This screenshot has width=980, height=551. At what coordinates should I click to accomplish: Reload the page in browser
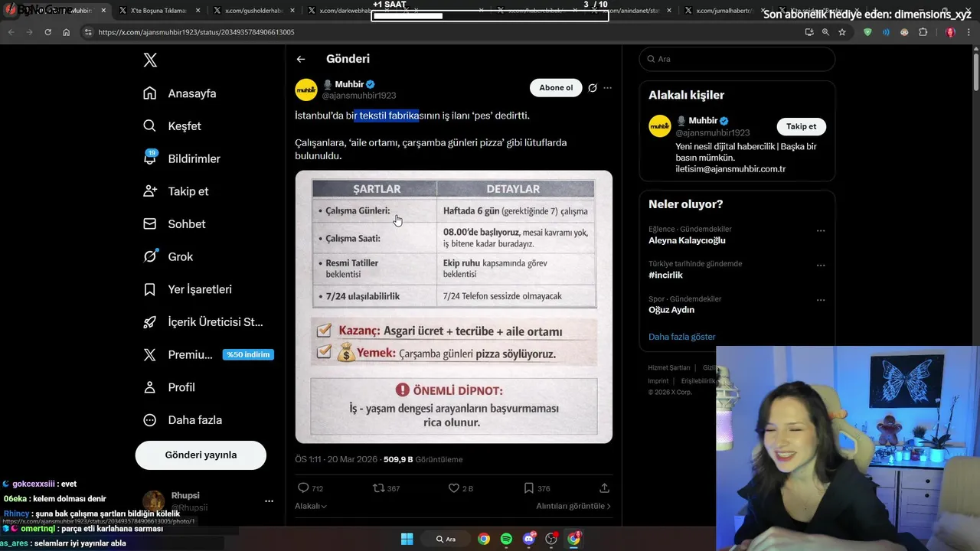[x=48, y=32]
